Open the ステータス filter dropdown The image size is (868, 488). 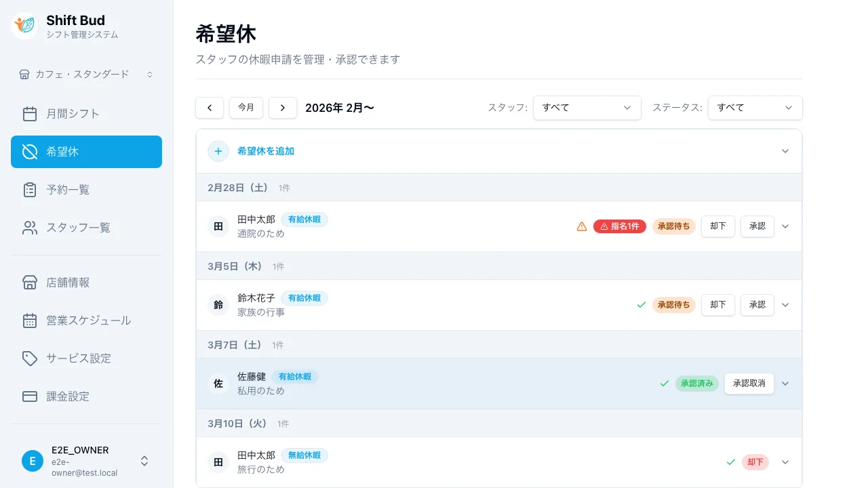coord(755,108)
